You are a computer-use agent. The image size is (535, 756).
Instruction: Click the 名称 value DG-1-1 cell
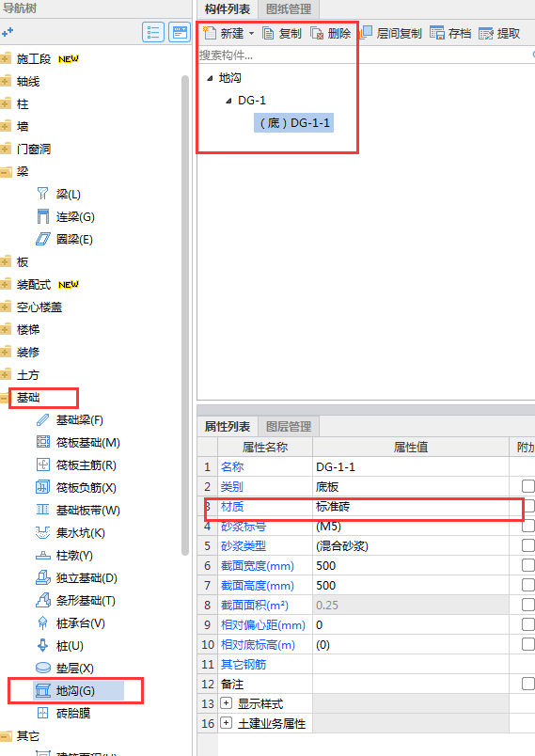click(411, 466)
